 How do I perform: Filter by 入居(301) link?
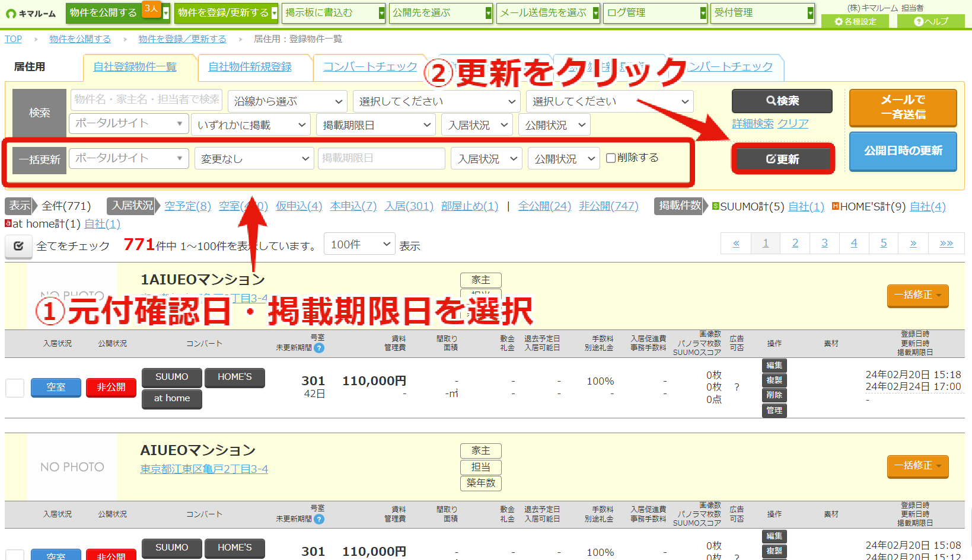[x=409, y=206]
